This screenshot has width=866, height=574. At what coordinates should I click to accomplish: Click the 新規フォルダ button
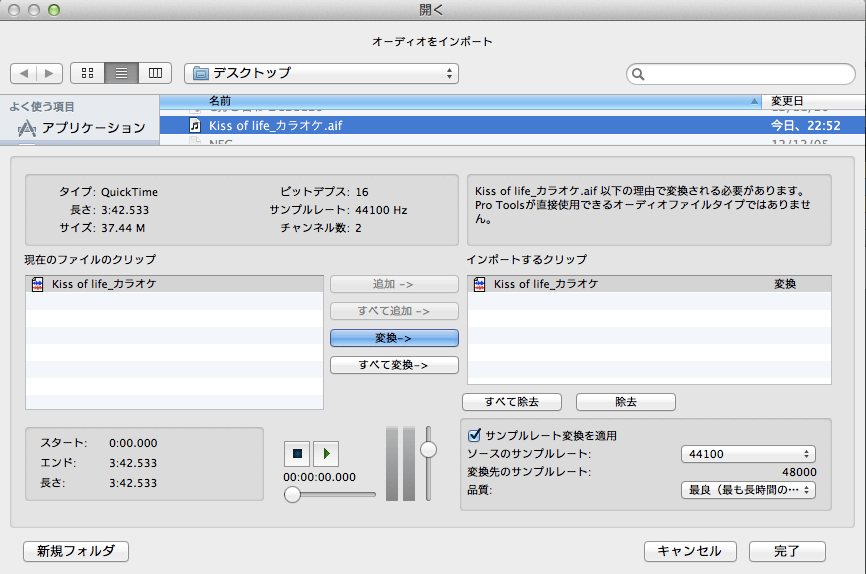[76, 551]
